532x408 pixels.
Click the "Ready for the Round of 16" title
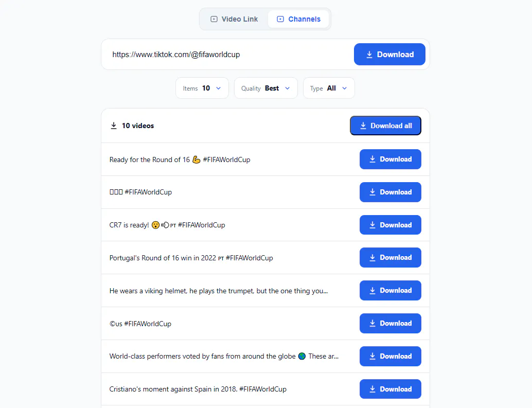point(180,159)
